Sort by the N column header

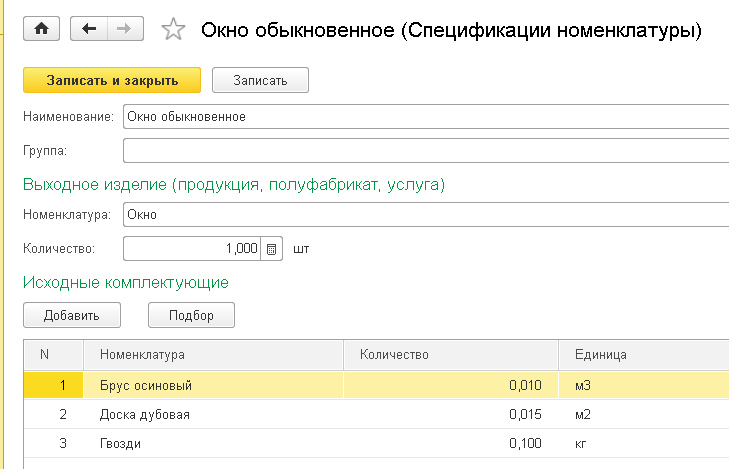44,355
